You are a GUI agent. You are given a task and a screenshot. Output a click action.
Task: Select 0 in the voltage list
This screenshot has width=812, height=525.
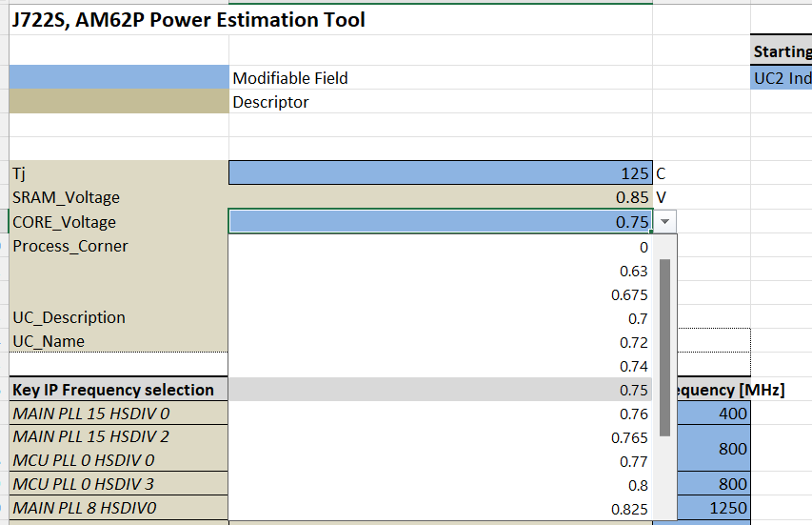point(440,247)
